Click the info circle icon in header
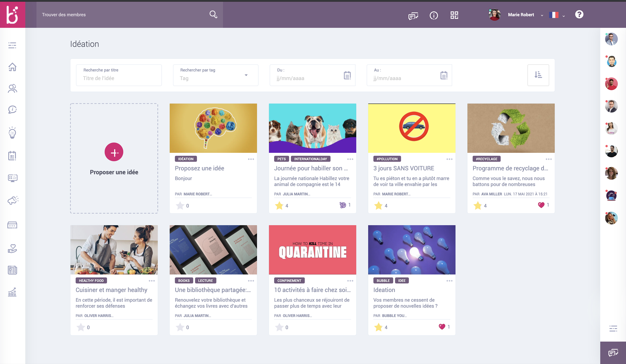This screenshot has height=364, width=626. click(x=433, y=16)
